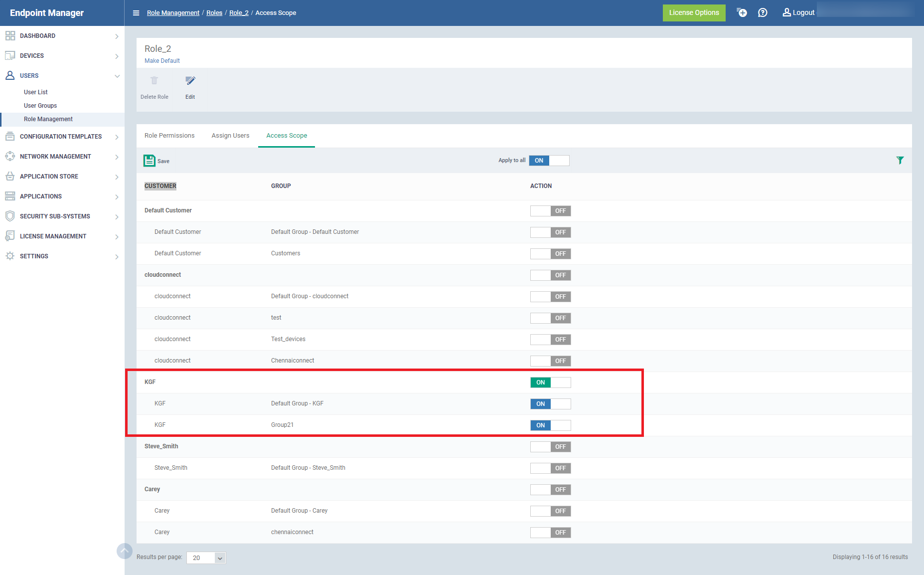Click the CUSTOMER column header

[160, 186]
